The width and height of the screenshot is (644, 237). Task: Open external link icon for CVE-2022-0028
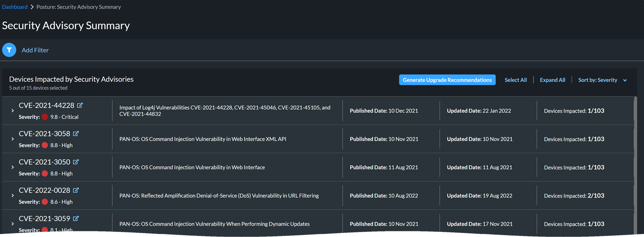click(x=76, y=190)
